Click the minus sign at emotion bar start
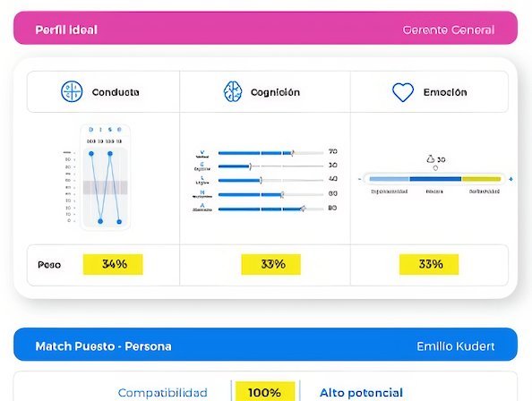Viewport: 532px width, 401px height. pyautogui.click(x=360, y=179)
